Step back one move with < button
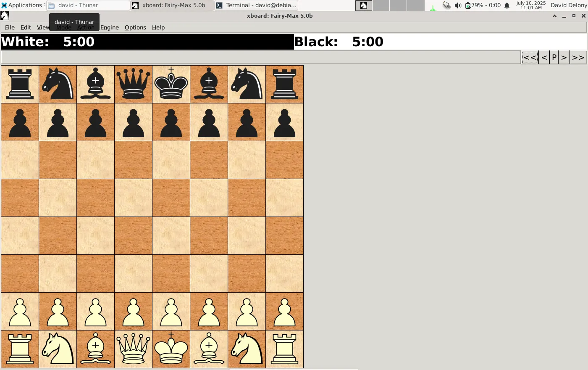The width and height of the screenshot is (588, 370). pos(544,58)
